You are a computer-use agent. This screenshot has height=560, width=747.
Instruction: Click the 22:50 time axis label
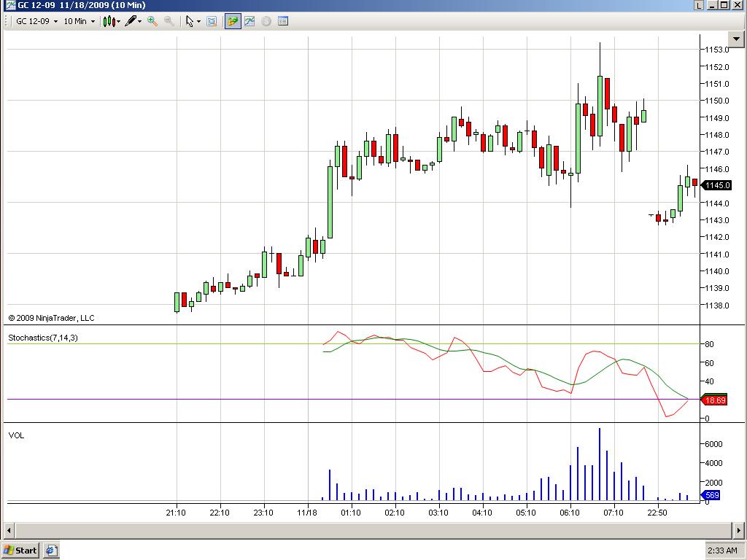coord(657,513)
